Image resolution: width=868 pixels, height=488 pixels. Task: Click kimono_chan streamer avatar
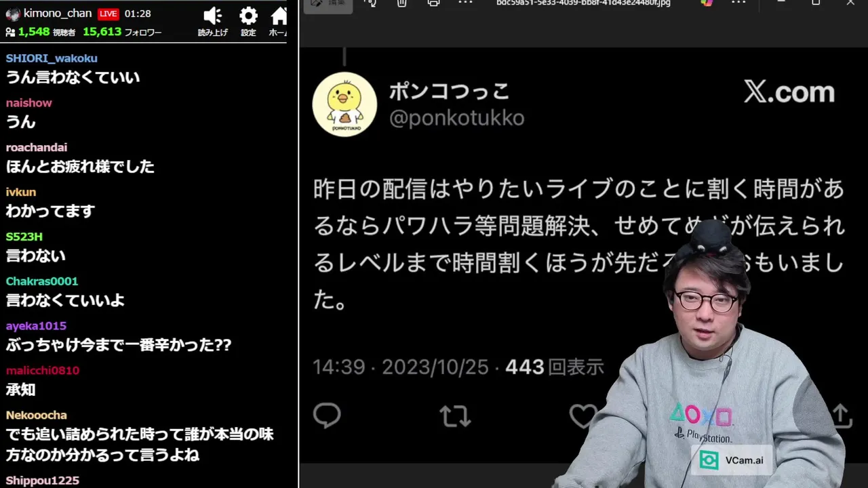coord(12,14)
